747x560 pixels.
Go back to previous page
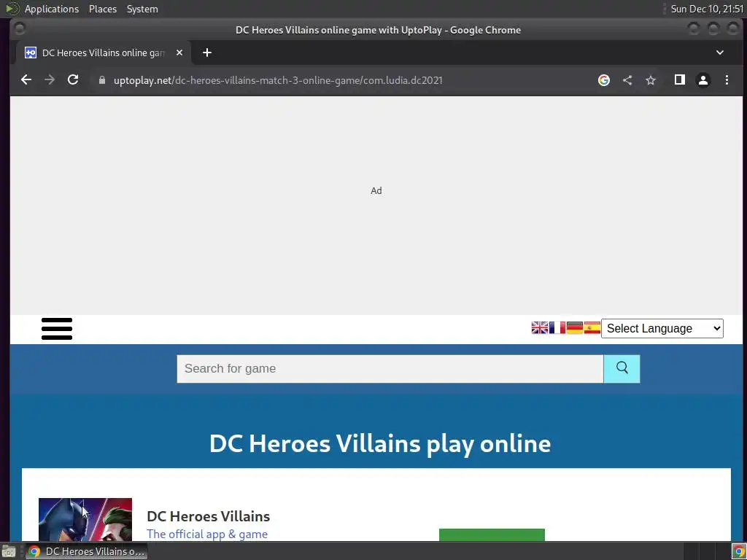[26, 80]
